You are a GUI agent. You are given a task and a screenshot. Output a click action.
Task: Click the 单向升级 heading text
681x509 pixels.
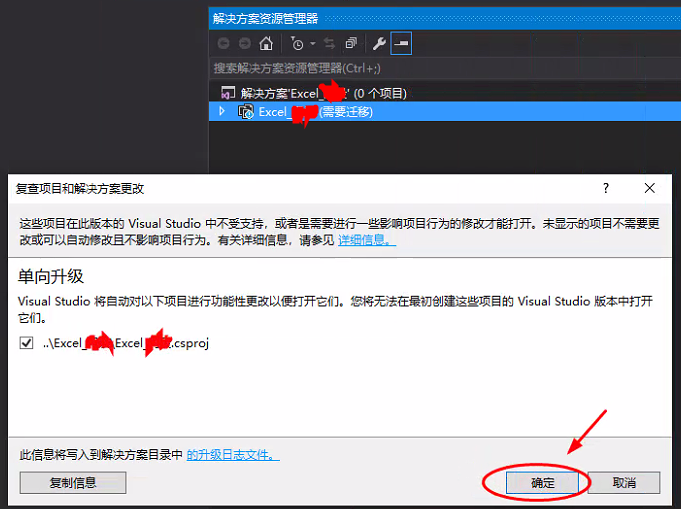click(x=51, y=276)
